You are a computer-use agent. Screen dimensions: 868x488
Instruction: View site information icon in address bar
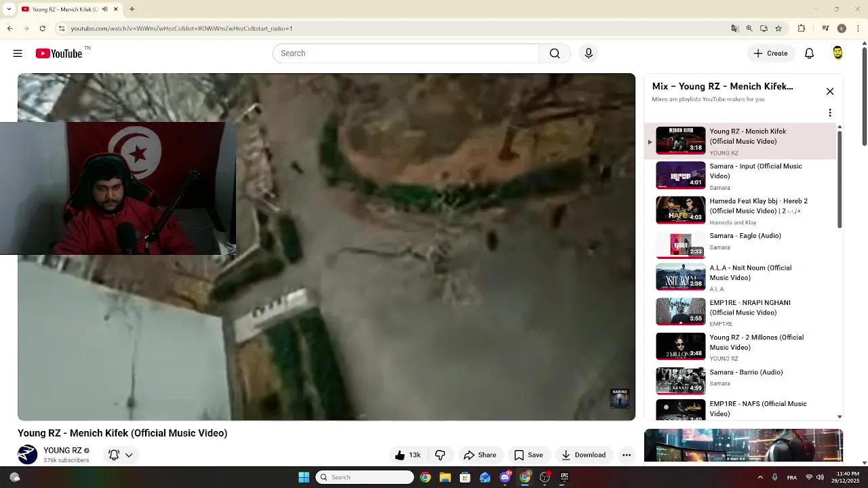pyautogui.click(x=62, y=28)
